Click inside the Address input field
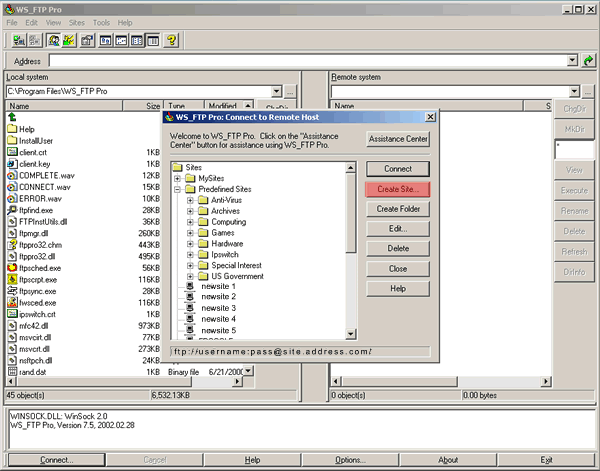 click(x=308, y=60)
